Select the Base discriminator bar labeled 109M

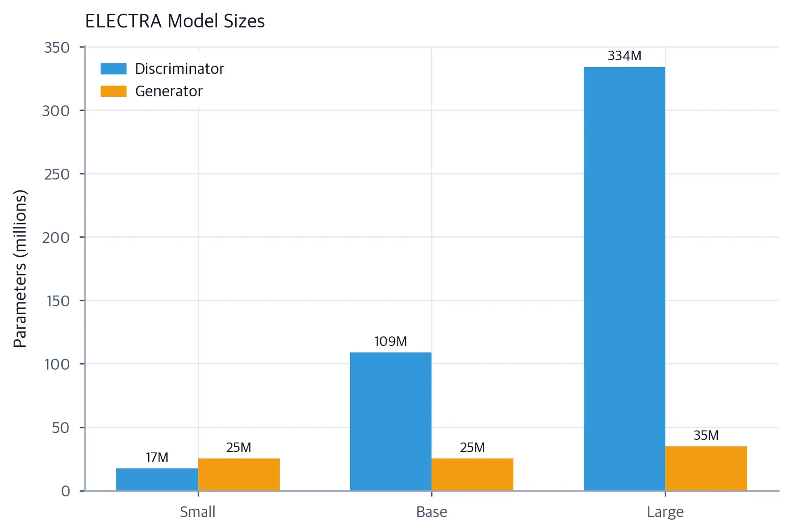[391, 421]
